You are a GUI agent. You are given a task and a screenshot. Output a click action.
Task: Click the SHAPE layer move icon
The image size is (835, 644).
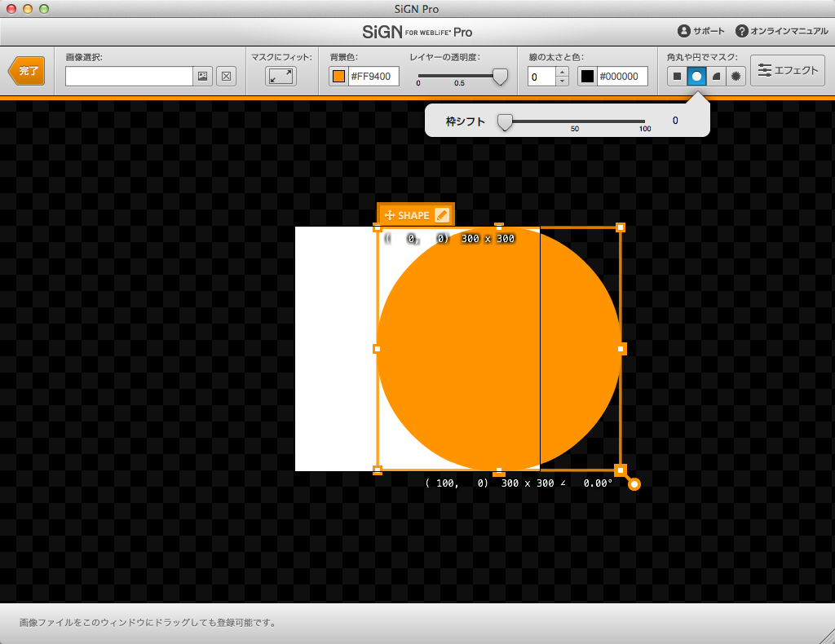[x=389, y=215]
